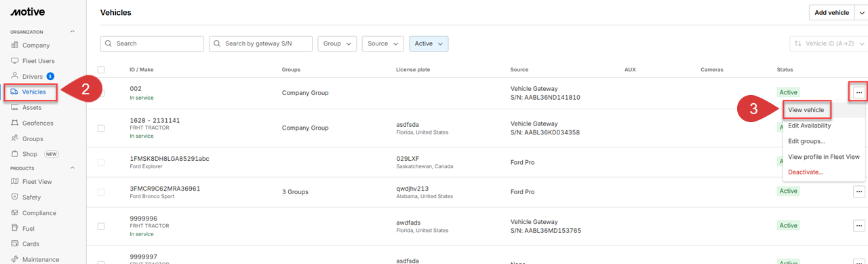Click the Add vehicle button
Screen dimensions: 868x264
tap(831, 12)
